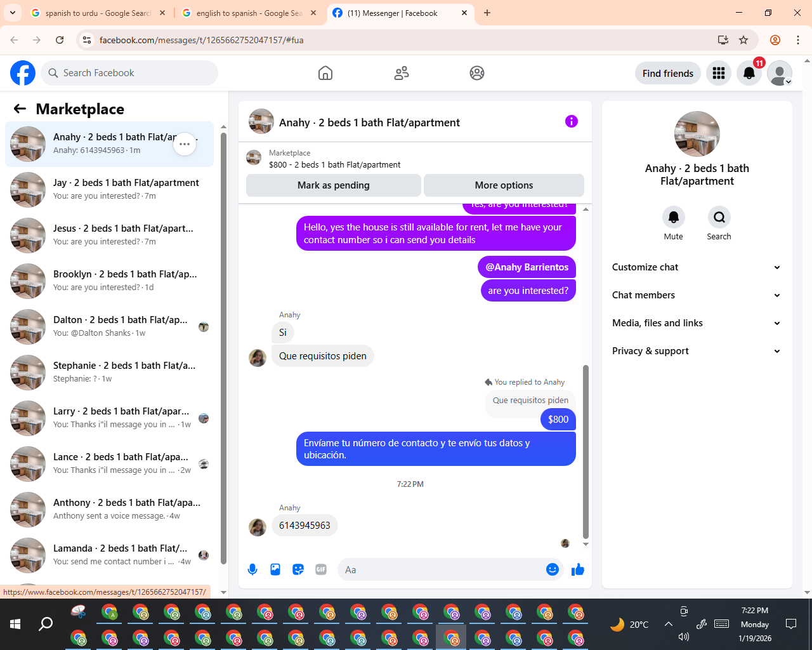Open Chrome's three-dot menu
This screenshot has height=650, width=812.
coord(798,40)
